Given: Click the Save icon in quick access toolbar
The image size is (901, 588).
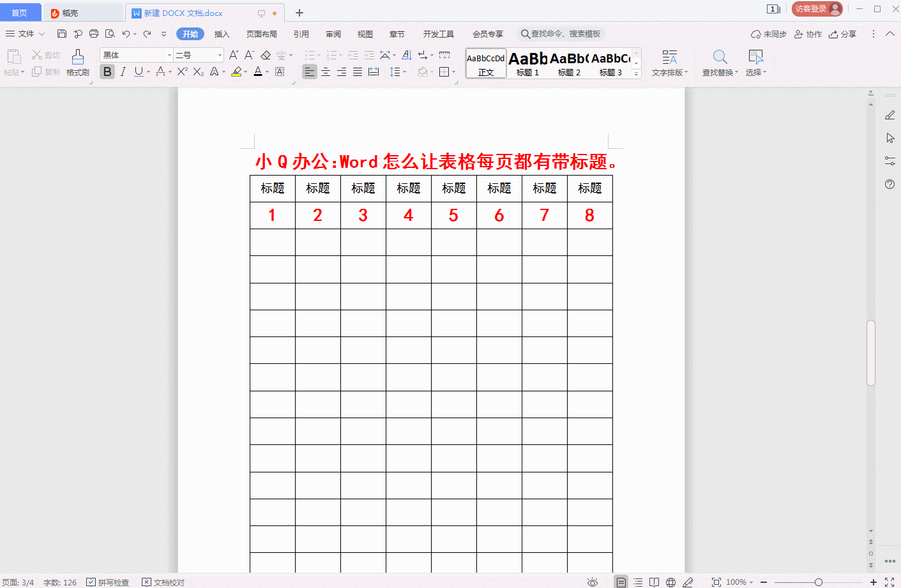Looking at the screenshot, I should pyautogui.click(x=62, y=34).
